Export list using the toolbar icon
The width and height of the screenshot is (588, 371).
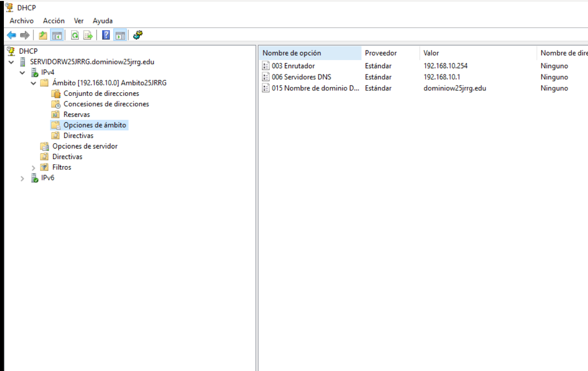[88, 35]
